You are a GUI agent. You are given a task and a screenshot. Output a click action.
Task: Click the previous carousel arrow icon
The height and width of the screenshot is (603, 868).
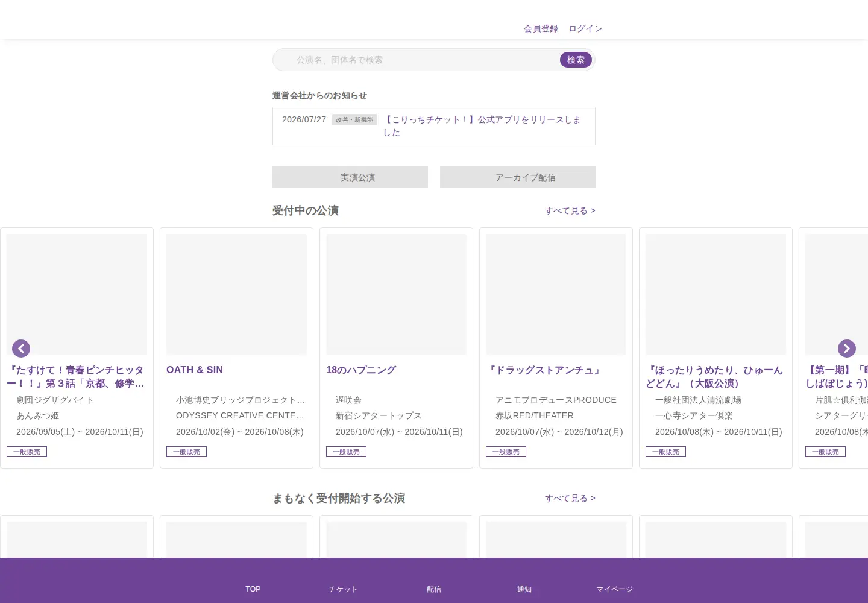pos(21,349)
